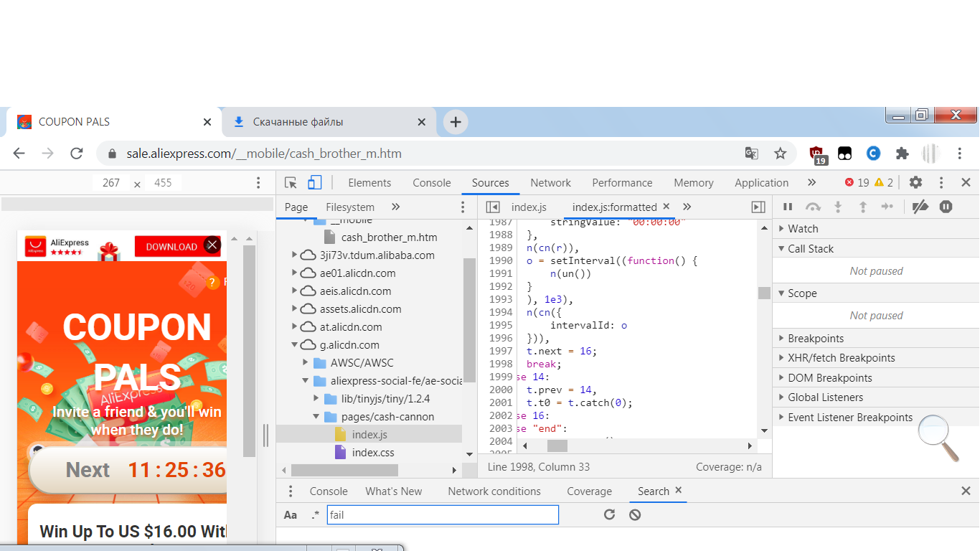Open the uBlock extension icon showing 19

pyautogui.click(x=817, y=154)
